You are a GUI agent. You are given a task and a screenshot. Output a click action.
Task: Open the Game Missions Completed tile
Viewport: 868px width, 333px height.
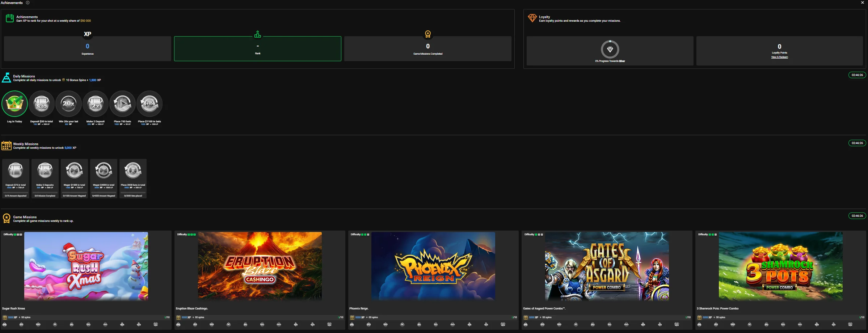pos(428,49)
